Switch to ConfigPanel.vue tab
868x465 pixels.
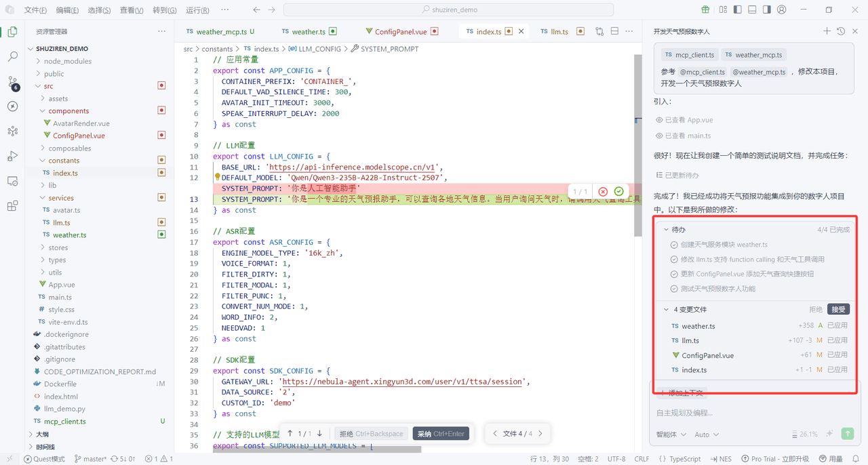[401, 31]
